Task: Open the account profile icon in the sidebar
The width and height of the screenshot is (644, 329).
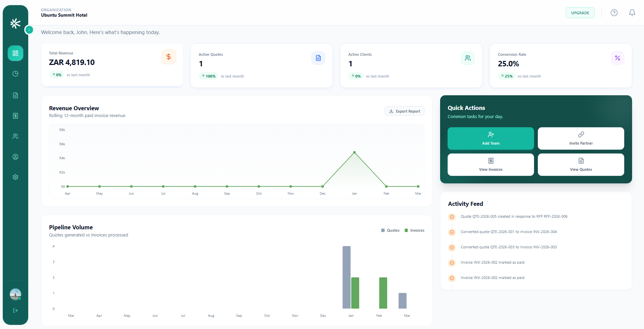Action: [15, 157]
